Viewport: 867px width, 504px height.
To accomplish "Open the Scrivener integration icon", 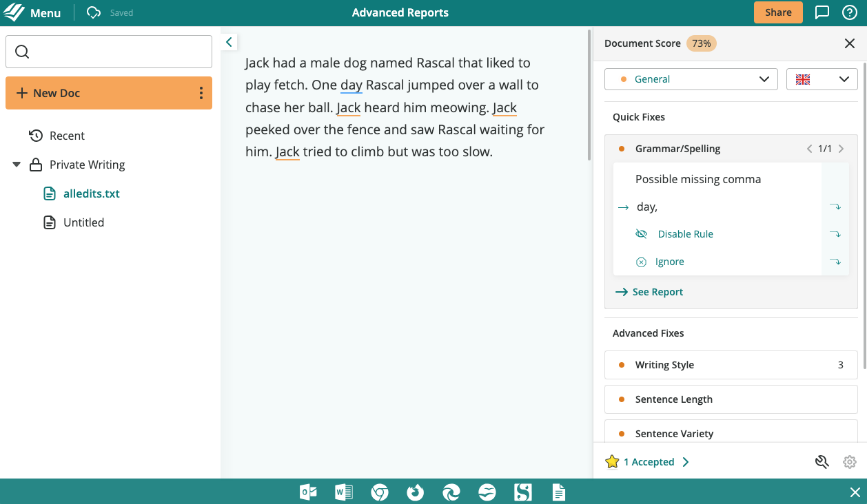I will (x=523, y=492).
